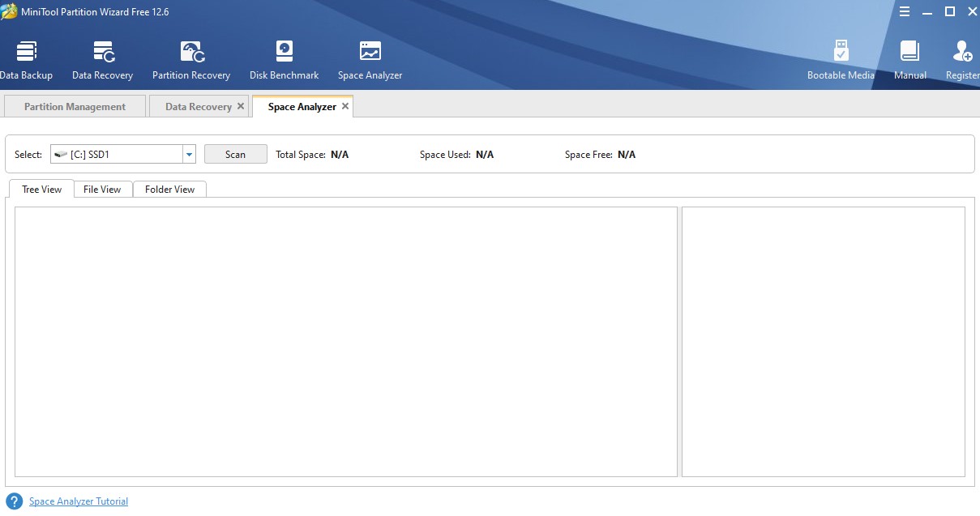Close the MiniTool Partition Wizard window

pyautogui.click(x=972, y=11)
